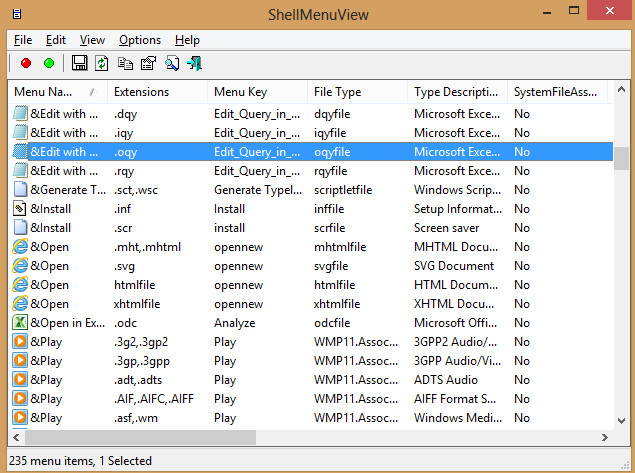This screenshot has width=635, height=473.
Task: Click the Exit door toolbar icon
Action: (195, 63)
